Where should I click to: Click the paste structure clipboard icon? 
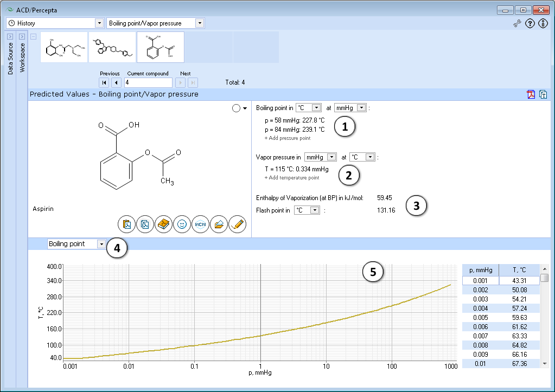click(x=127, y=224)
